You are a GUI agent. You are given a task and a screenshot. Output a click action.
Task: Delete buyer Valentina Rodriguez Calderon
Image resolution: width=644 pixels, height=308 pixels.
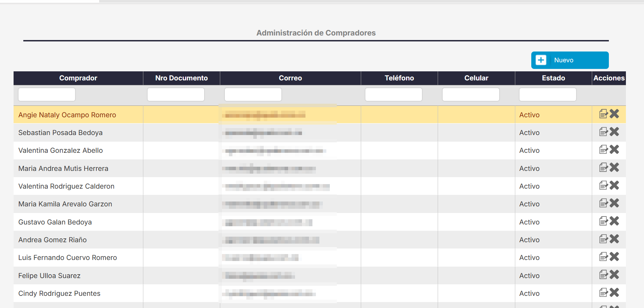click(x=614, y=185)
